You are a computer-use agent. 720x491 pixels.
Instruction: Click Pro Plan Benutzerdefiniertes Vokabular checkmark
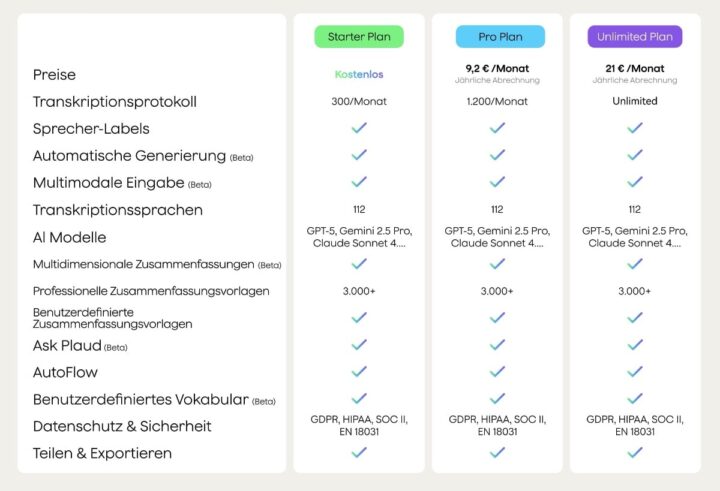click(x=497, y=398)
